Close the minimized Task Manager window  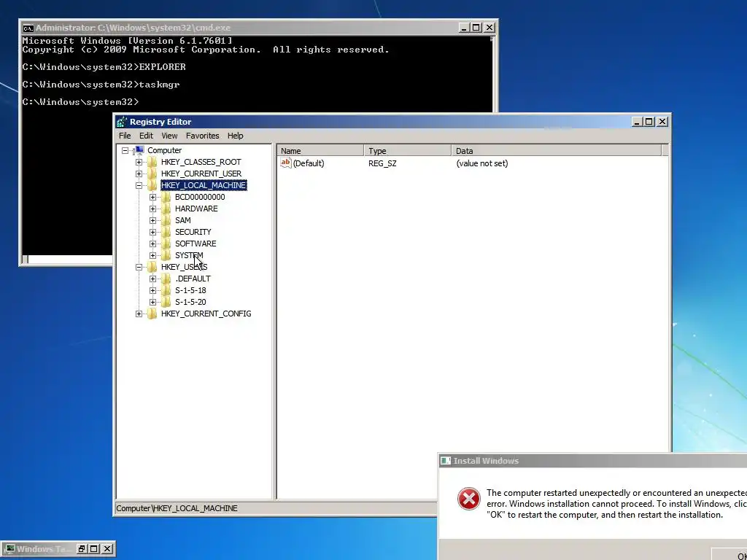coord(107,549)
